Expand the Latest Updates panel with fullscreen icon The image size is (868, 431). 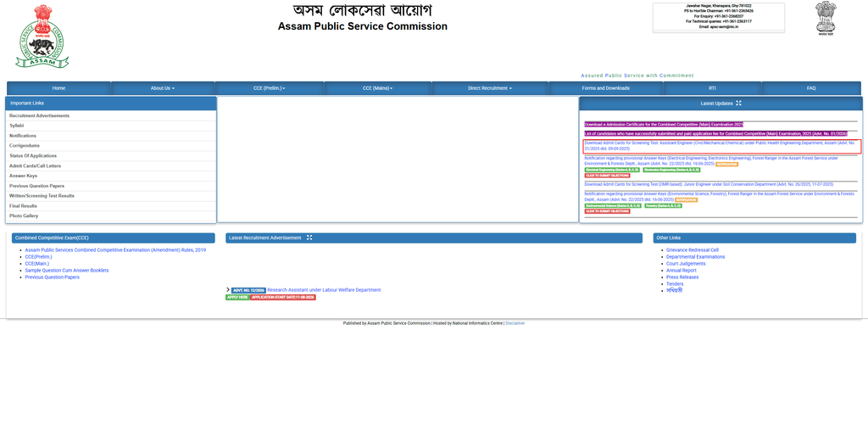pos(738,104)
